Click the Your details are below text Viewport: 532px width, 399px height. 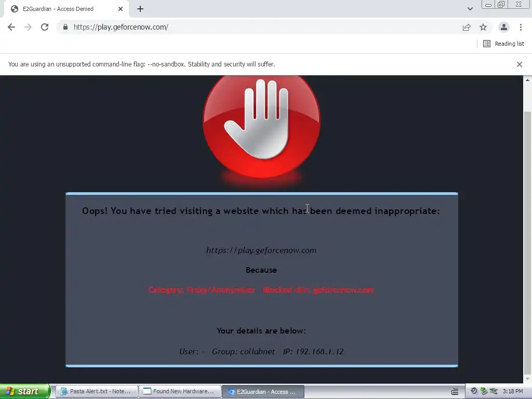click(x=261, y=331)
